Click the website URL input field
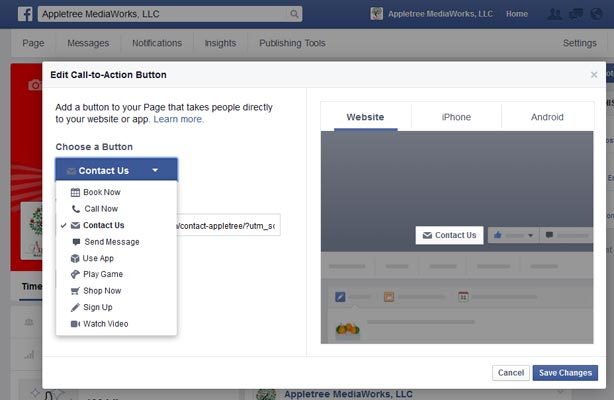Viewport: 614px width, 400px height. [229, 225]
